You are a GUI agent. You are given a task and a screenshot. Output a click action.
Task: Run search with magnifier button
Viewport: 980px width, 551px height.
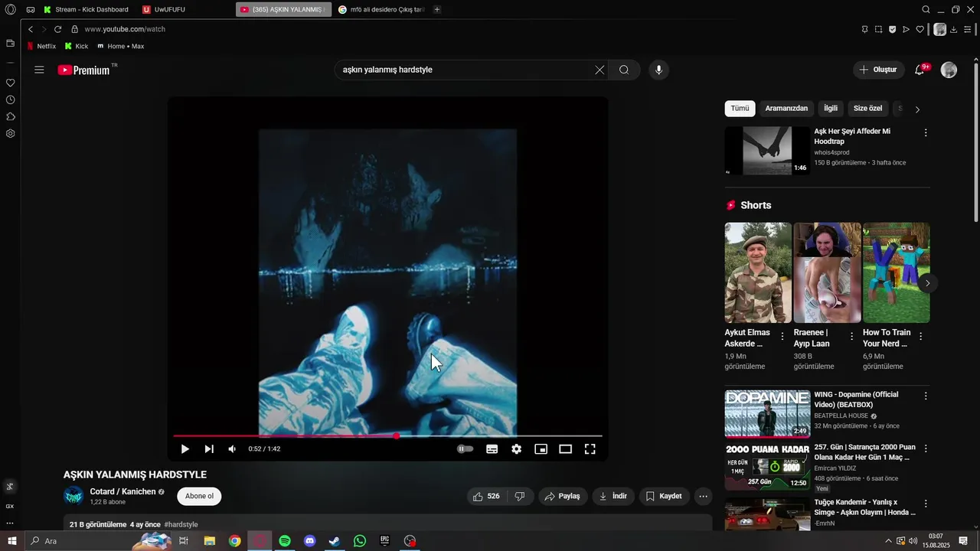pos(624,70)
